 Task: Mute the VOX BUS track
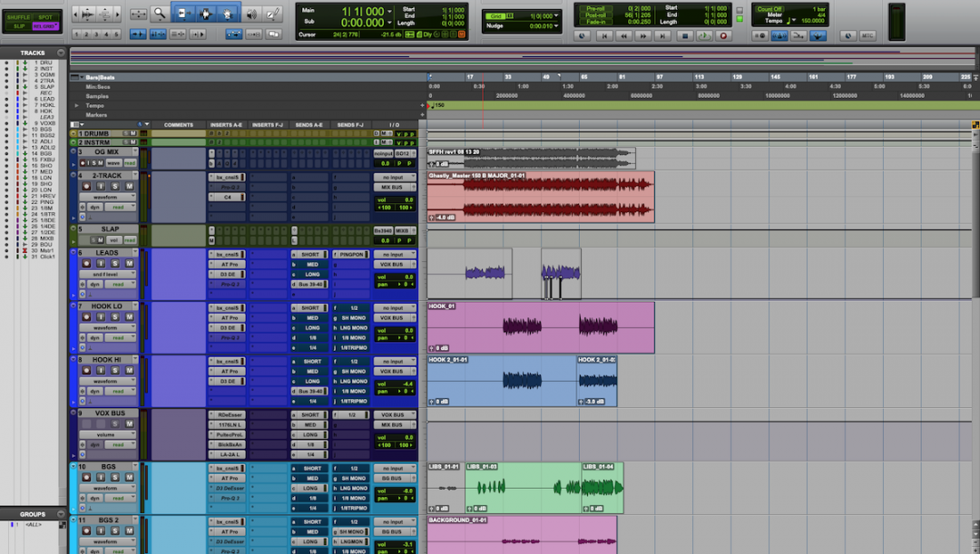(130, 424)
